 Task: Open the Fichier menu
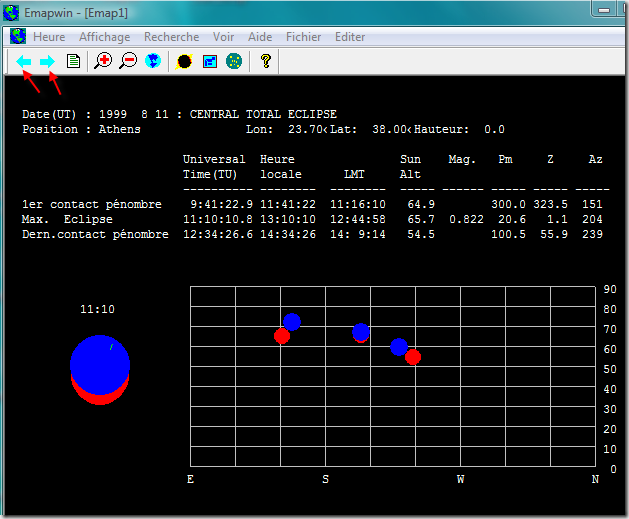coord(303,37)
